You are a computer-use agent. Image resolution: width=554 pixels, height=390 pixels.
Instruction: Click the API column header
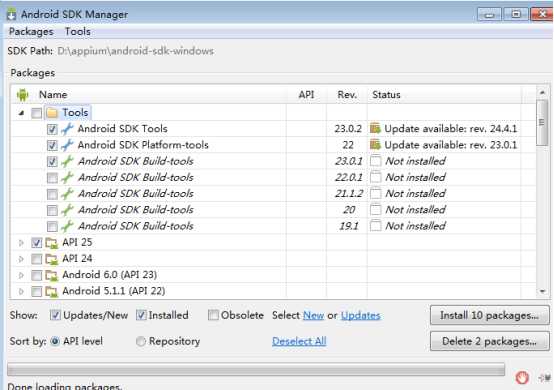[x=306, y=95]
